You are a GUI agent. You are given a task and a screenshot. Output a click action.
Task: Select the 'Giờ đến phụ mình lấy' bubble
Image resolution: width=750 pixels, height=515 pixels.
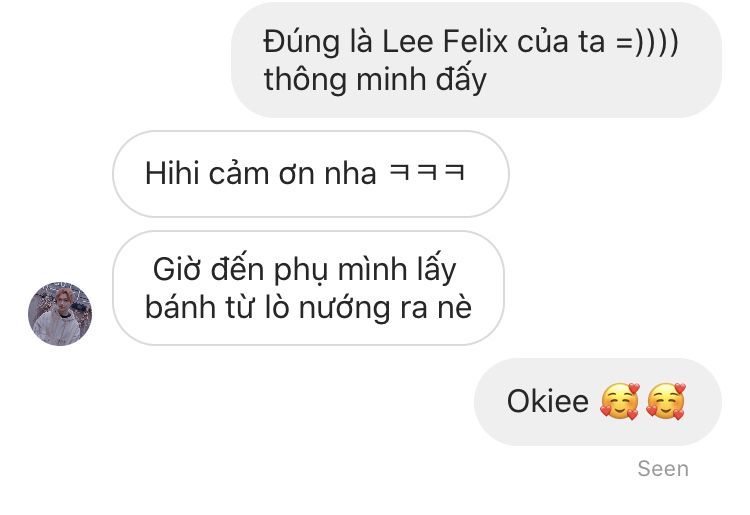pos(309,288)
